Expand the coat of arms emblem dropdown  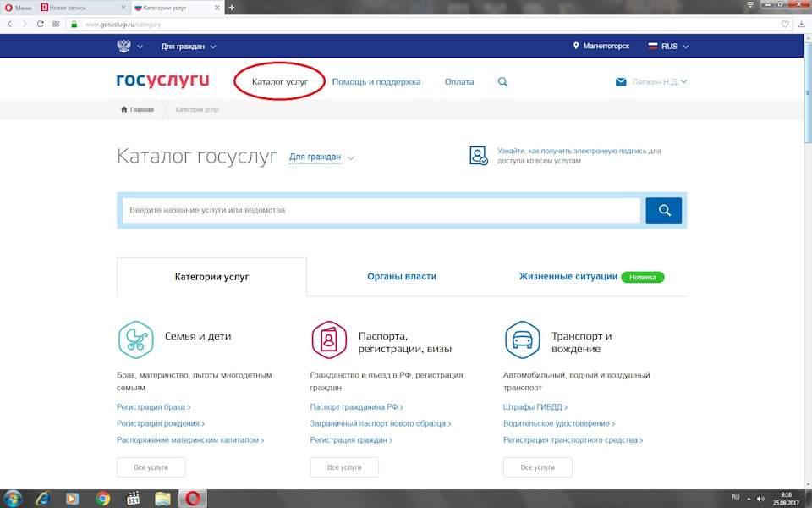129,46
